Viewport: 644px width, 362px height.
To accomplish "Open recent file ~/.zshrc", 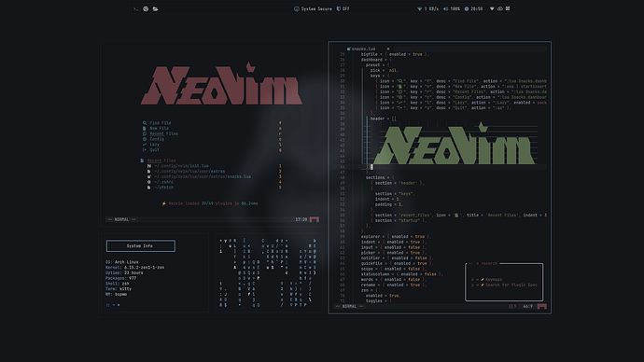I will coord(163,182).
